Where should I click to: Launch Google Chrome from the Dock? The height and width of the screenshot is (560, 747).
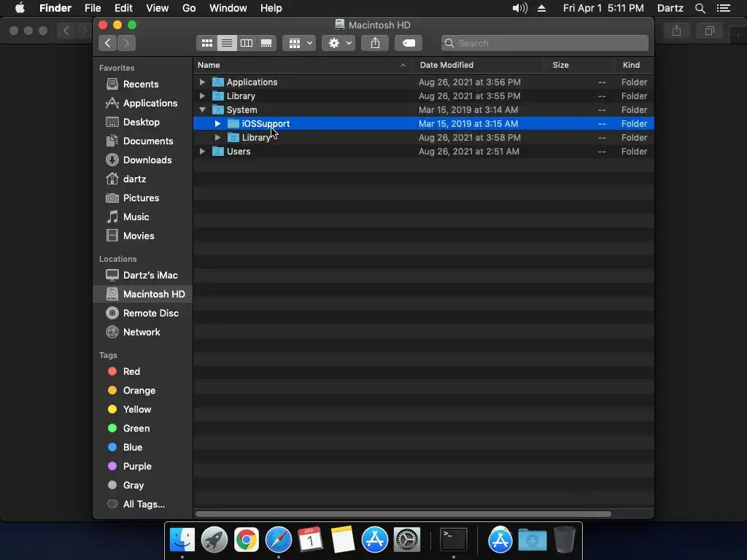click(247, 540)
